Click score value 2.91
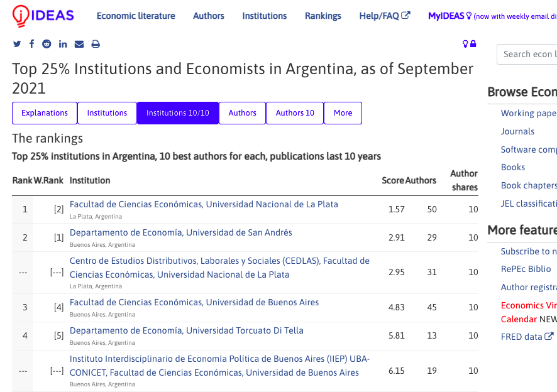This screenshot has width=557, height=392. (x=397, y=237)
